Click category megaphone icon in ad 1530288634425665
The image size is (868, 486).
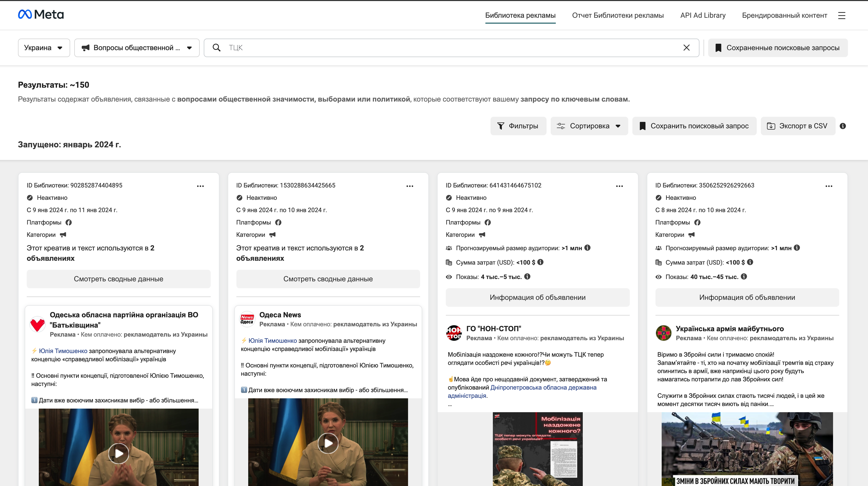click(273, 235)
